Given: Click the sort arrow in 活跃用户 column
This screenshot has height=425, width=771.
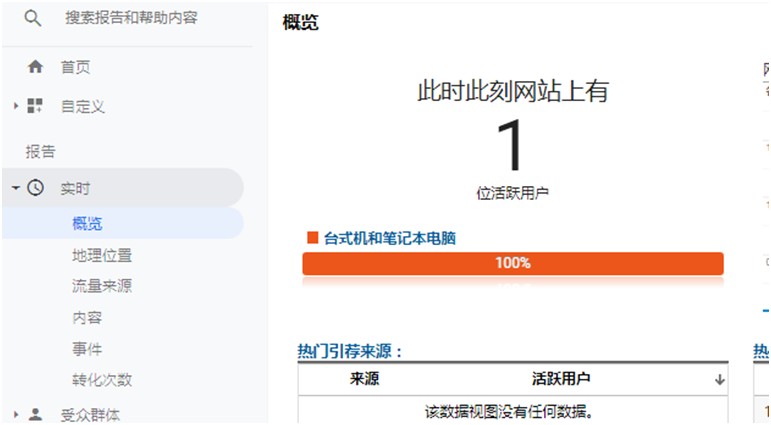Looking at the screenshot, I should pos(719,379).
